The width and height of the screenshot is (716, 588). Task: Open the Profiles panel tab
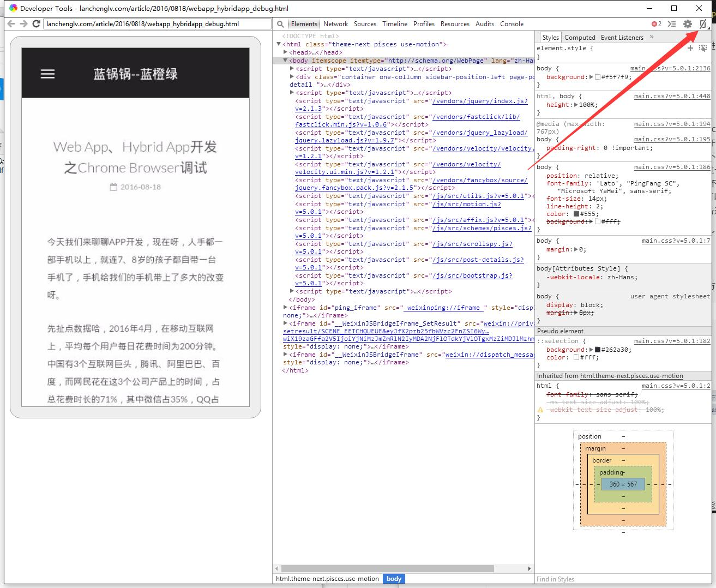pos(424,24)
